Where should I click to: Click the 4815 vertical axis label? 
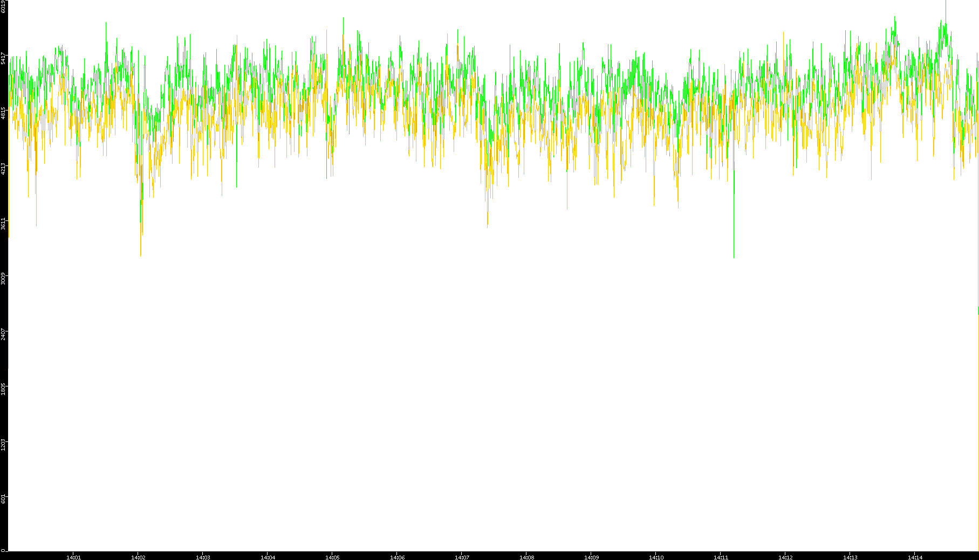4,113
